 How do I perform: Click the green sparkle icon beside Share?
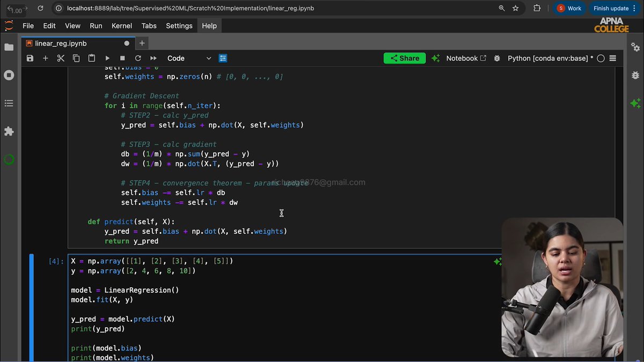[x=436, y=58]
